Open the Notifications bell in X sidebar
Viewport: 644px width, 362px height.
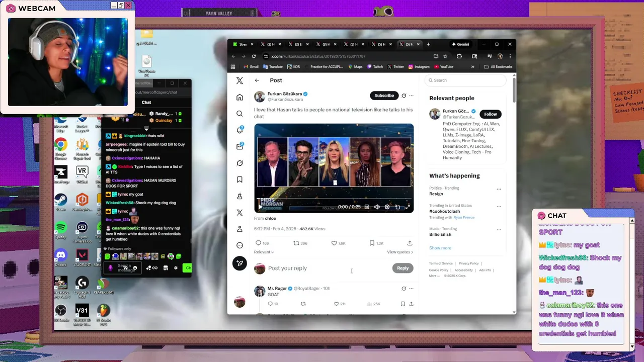pyautogui.click(x=239, y=130)
